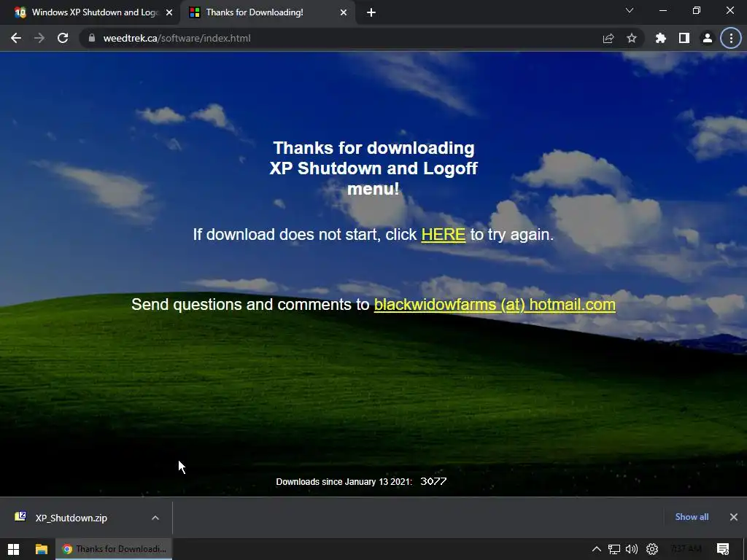Bookmark this tab with the star icon
The image size is (747, 560).
click(632, 38)
